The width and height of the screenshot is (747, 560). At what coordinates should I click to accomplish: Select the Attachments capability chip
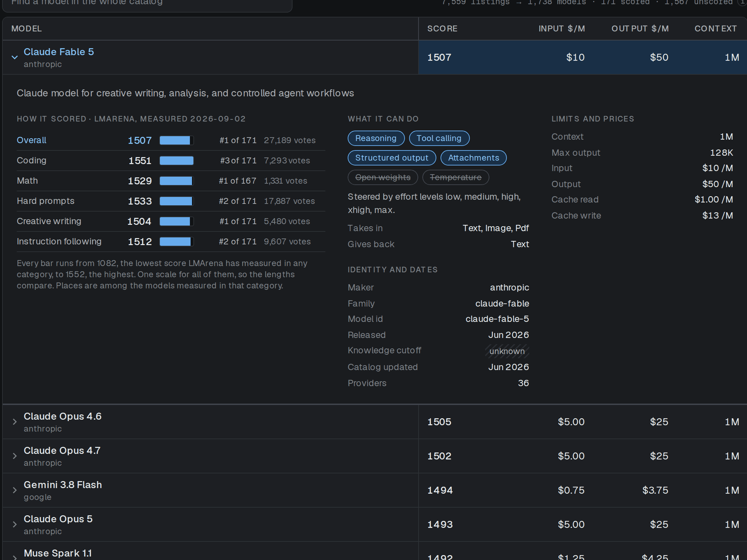(473, 158)
